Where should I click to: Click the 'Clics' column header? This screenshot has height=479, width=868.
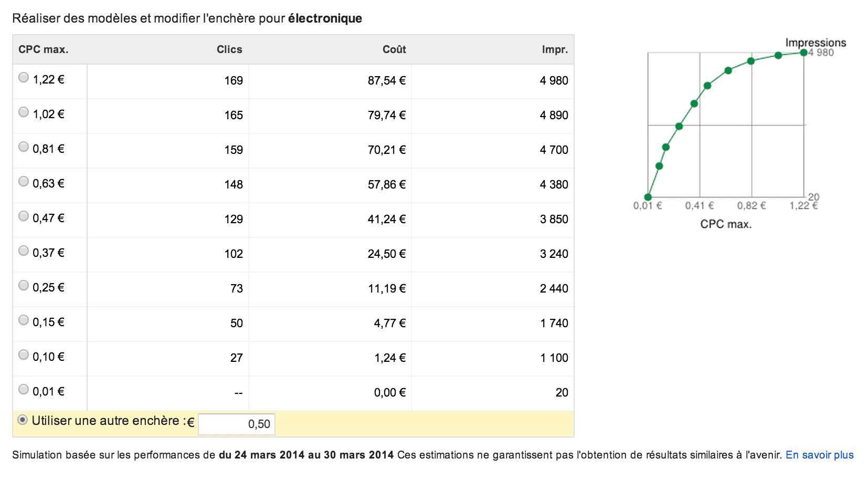click(x=229, y=49)
